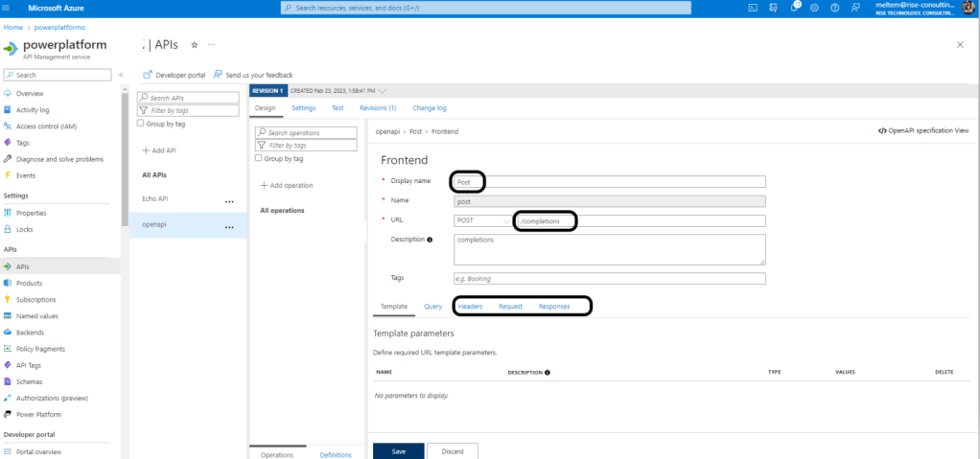Switch to the Settings tab
This screenshot has height=459, width=980.
point(303,108)
